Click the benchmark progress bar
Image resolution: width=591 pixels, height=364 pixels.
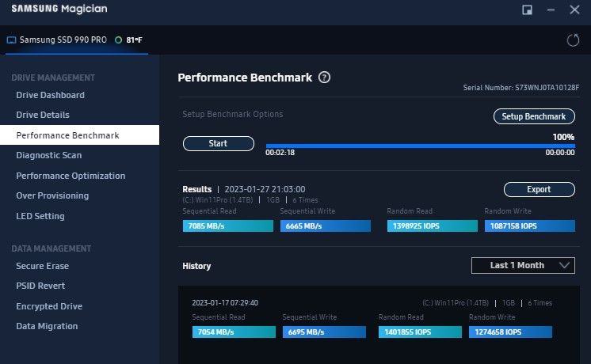click(420, 146)
